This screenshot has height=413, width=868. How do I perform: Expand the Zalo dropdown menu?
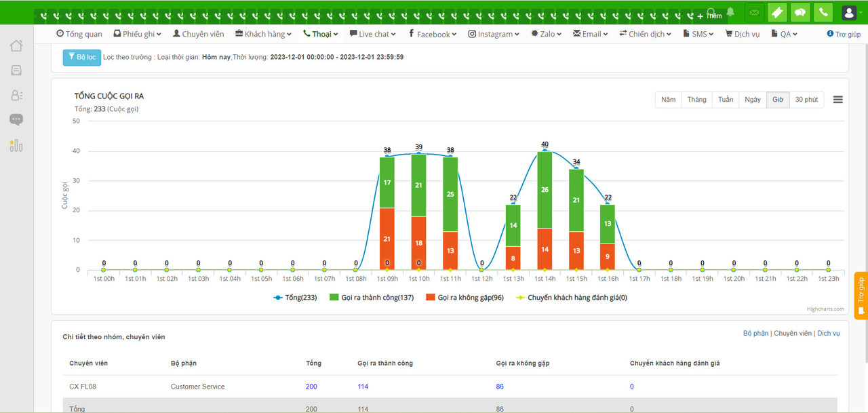point(547,34)
